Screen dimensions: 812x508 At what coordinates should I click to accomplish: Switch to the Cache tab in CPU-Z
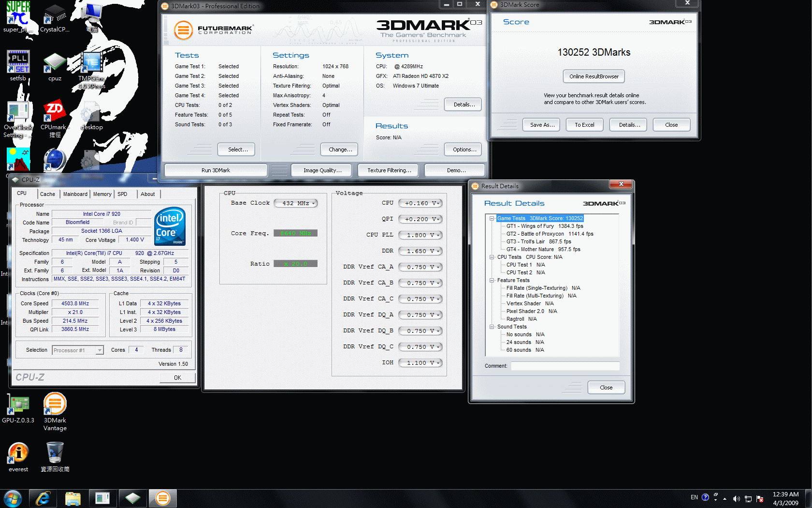click(47, 194)
